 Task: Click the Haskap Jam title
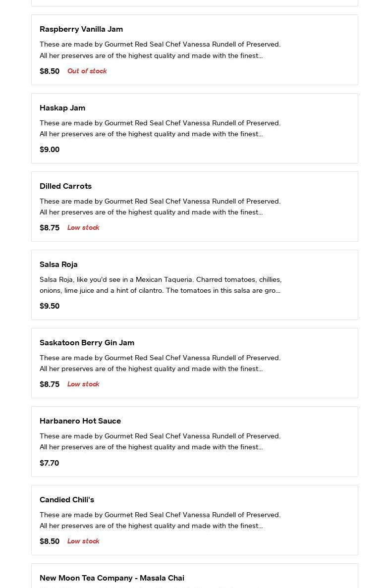[62, 108]
